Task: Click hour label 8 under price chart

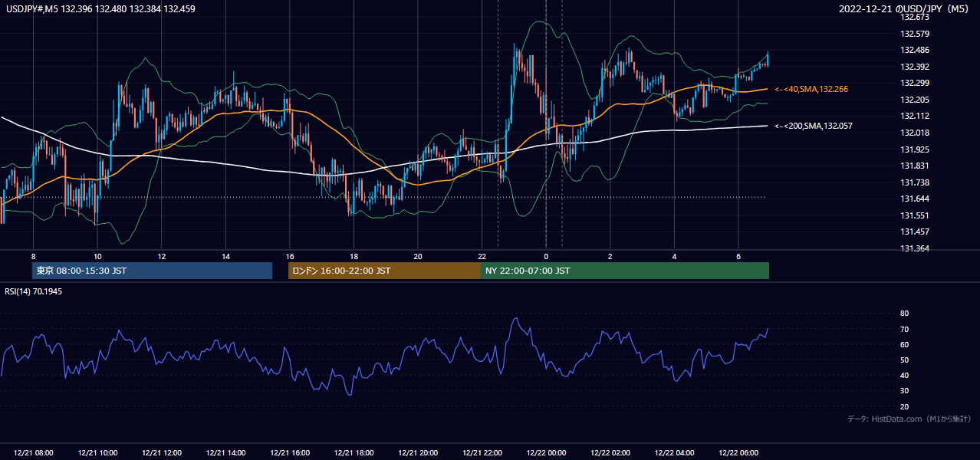Action: point(33,256)
